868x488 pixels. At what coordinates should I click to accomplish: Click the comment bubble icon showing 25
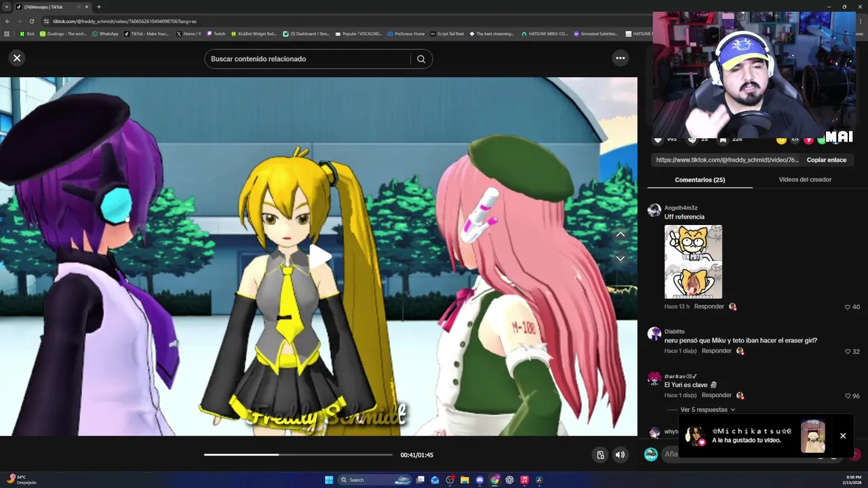click(692, 140)
